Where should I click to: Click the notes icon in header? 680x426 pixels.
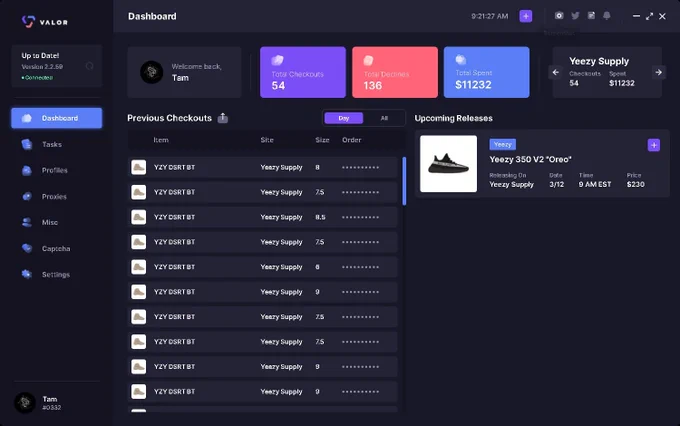(x=591, y=16)
